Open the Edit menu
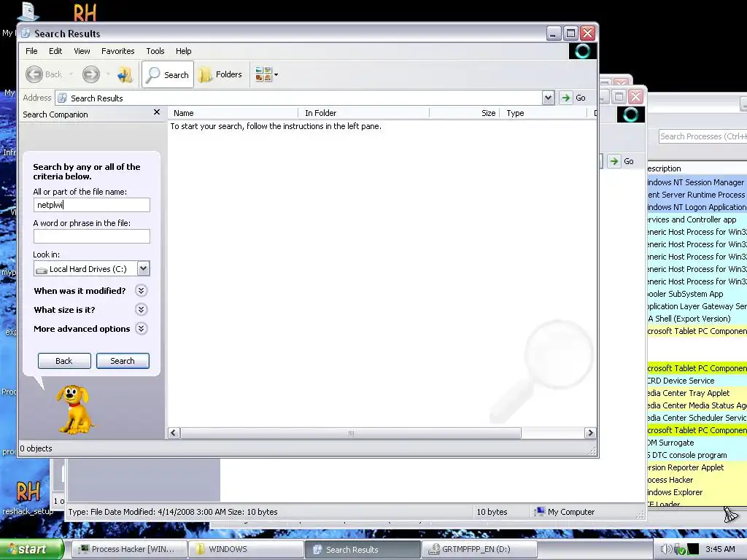This screenshot has height=560, width=747. 55,51
